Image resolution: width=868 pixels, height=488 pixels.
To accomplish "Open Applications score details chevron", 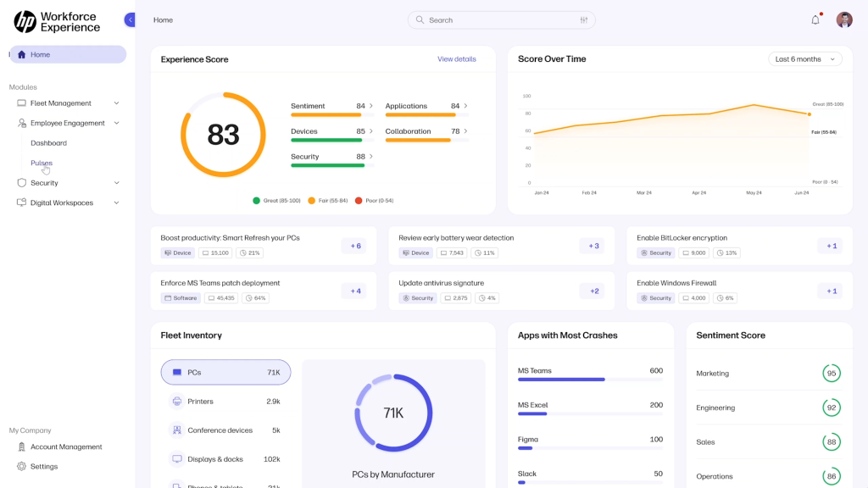I will [465, 106].
